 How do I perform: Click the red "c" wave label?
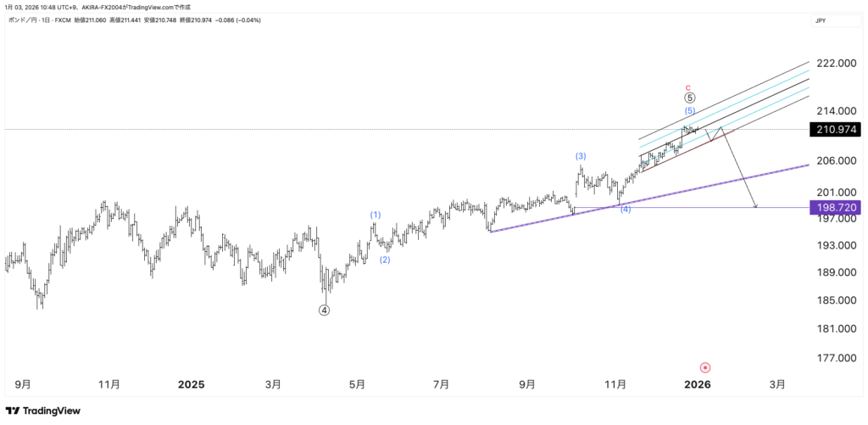(689, 87)
